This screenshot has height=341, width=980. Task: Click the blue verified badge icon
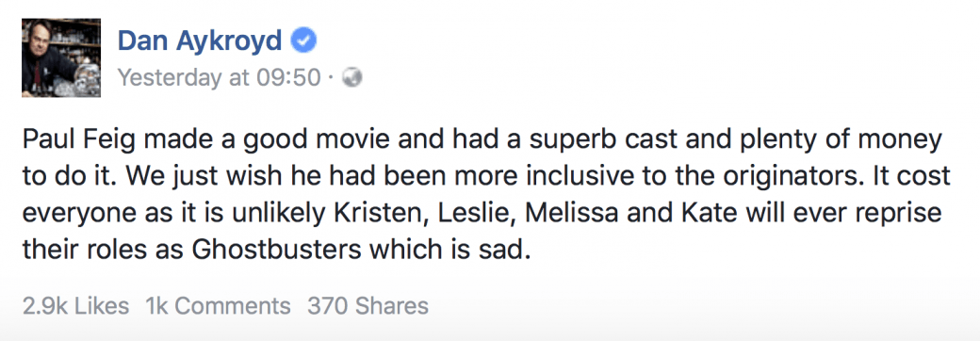[305, 41]
